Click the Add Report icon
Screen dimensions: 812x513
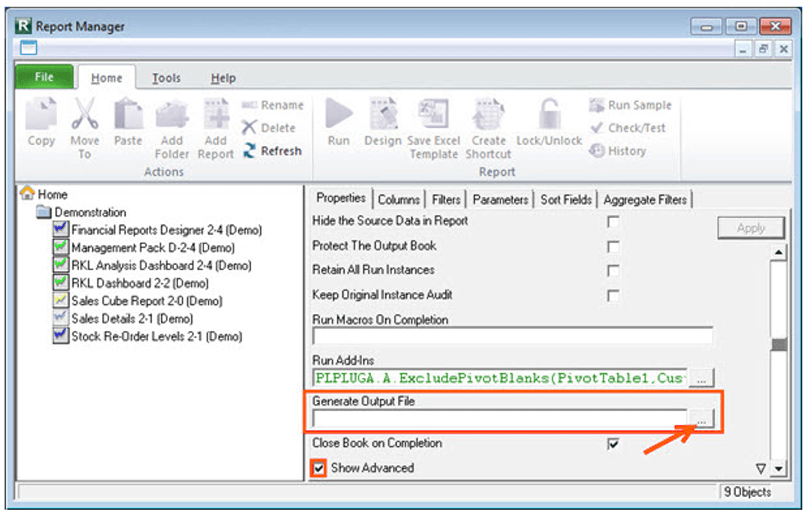(216, 123)
